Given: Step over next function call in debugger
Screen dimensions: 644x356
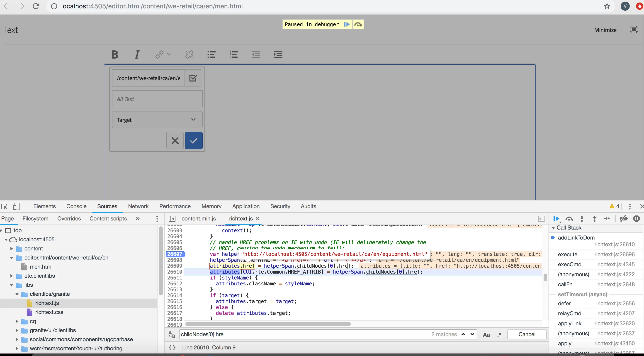Looking at the screenshot, I should click(x=569, y=219).
